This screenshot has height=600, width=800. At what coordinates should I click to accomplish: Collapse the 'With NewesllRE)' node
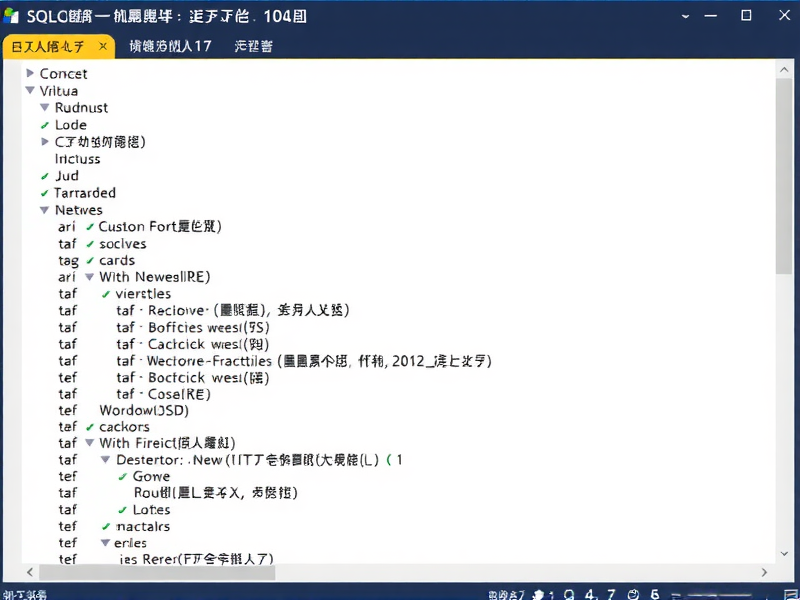pyautogui.click(x=89, y=277)
